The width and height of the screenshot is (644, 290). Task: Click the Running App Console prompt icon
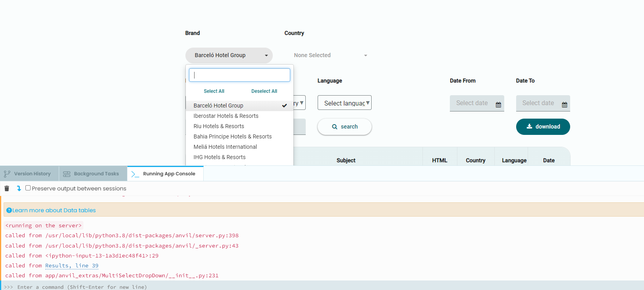tap(135, 174)
